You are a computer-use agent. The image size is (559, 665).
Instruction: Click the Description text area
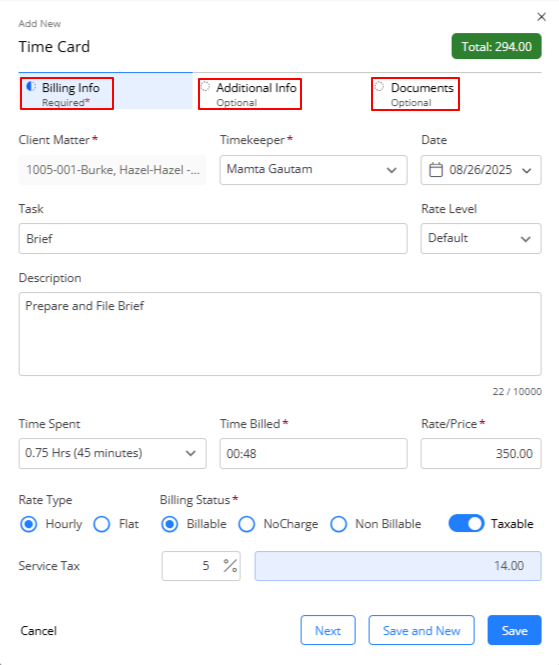[x=280, y=334]
